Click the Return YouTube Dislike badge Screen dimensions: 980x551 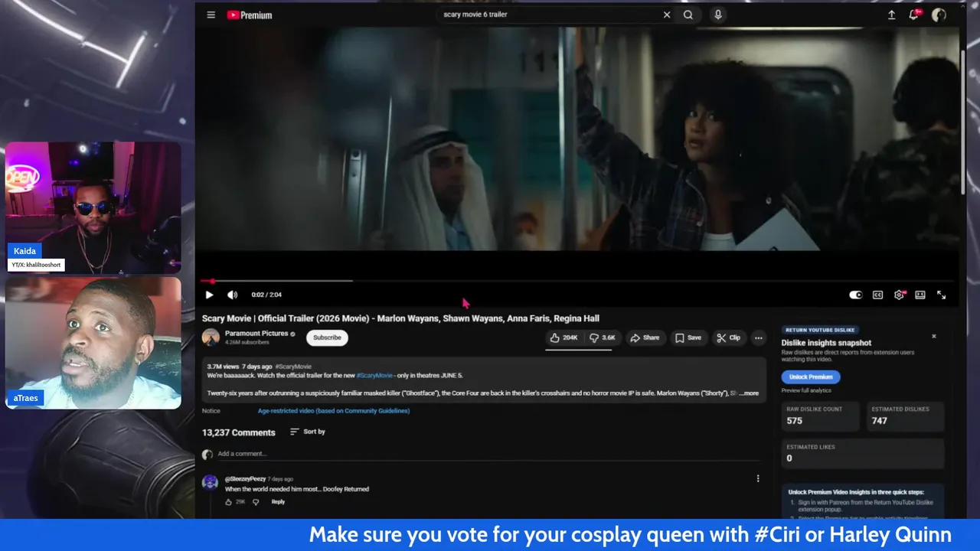point(820,330)
